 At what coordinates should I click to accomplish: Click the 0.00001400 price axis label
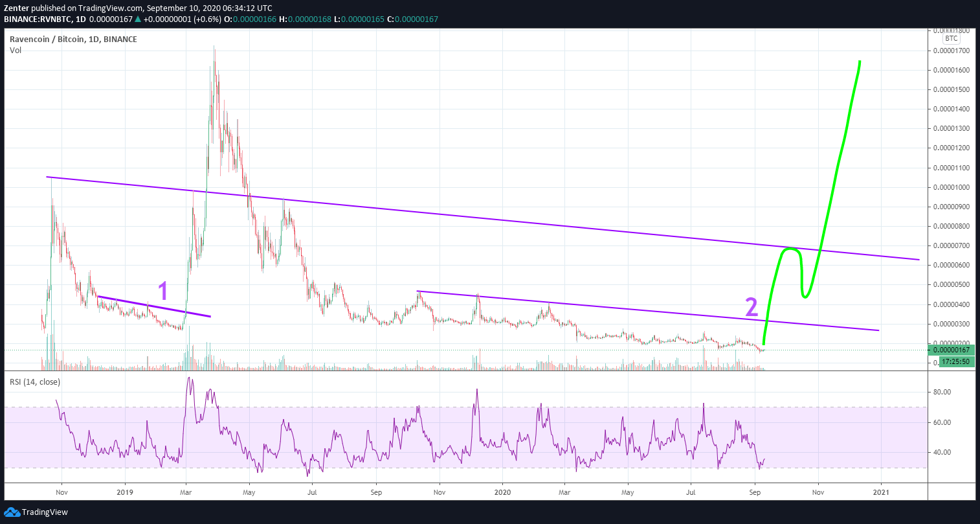[x=951, y=109]
